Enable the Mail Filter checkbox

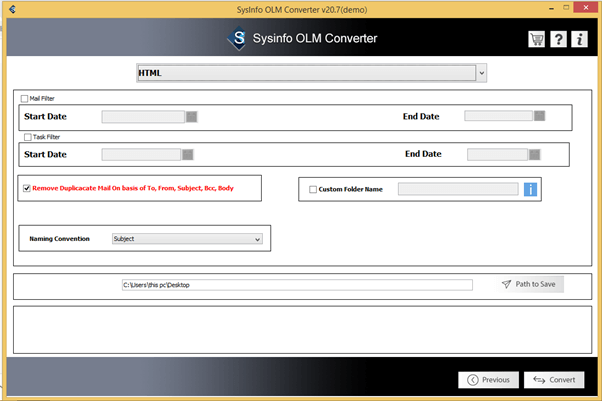25,99
